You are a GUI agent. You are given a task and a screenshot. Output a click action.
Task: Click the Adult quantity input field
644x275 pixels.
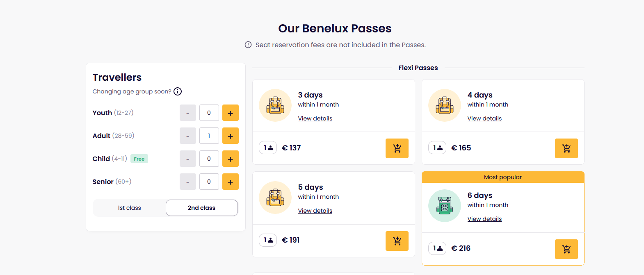[209, 136]
